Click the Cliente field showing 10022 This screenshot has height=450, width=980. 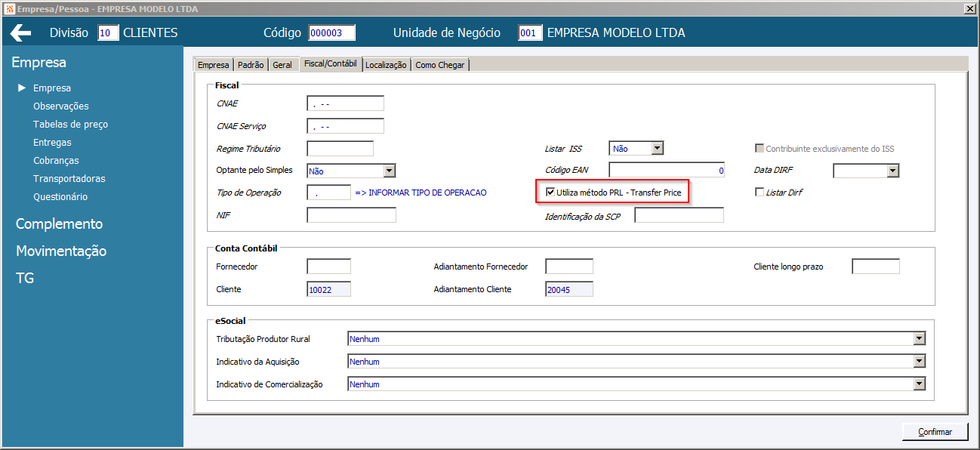pyautogui.click(x=329, y=289)
